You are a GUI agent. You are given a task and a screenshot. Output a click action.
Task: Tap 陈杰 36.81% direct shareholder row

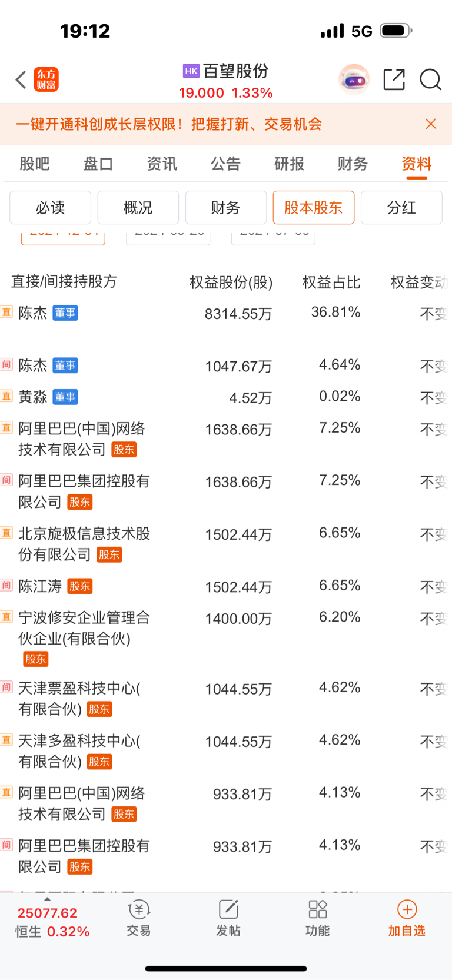[226, 313]
